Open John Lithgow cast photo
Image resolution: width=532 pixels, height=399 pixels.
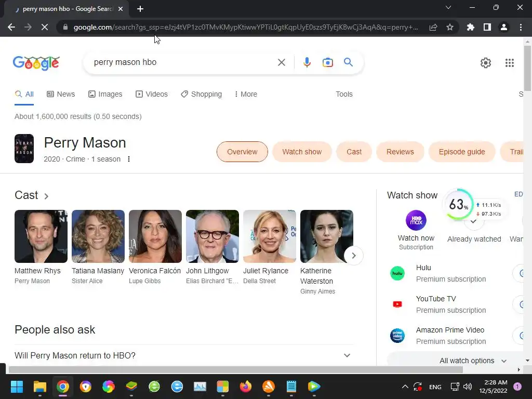tap(212, 236)
